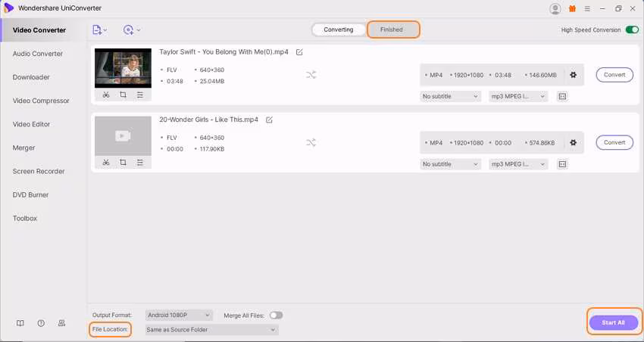Crop the Taylor Swift video

click(123, 95)
